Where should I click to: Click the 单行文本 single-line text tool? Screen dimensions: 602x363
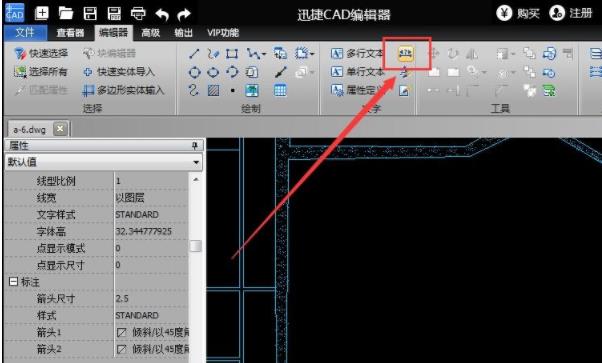click(357, 72)
